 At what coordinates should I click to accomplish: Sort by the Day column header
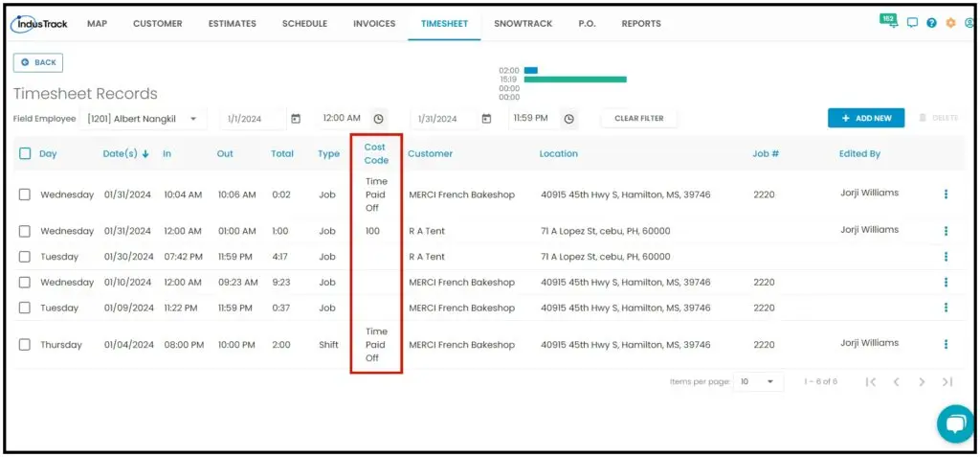coord(48,153)
